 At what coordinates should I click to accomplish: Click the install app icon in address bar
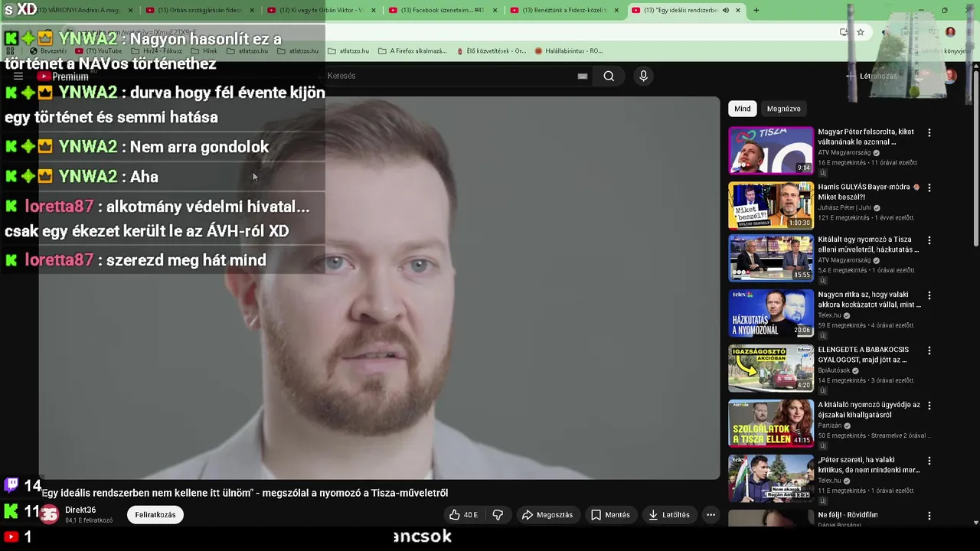844,32
